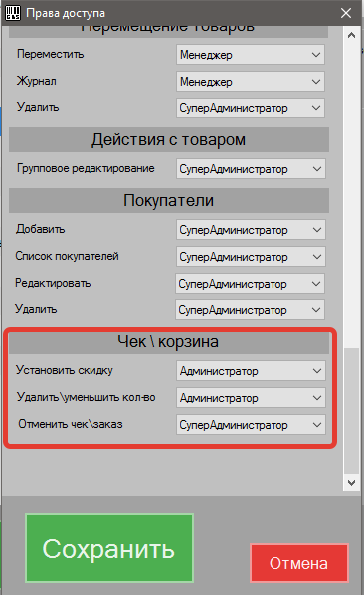Click the Установить скидку label
The image size is (364, 595).
click(65, 370)
